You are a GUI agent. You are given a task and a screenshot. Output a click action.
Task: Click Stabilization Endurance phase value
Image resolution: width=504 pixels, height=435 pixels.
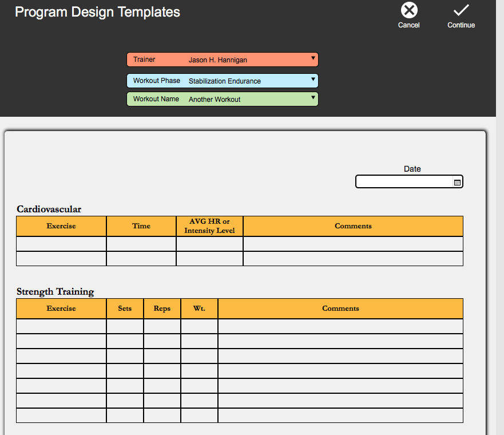[x=225, y=81]
